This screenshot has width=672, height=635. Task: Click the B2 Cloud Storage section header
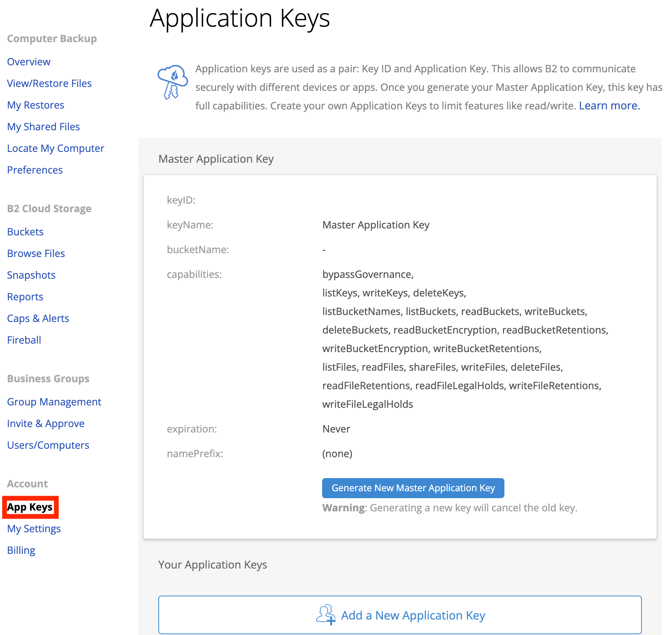pos(49,209)
